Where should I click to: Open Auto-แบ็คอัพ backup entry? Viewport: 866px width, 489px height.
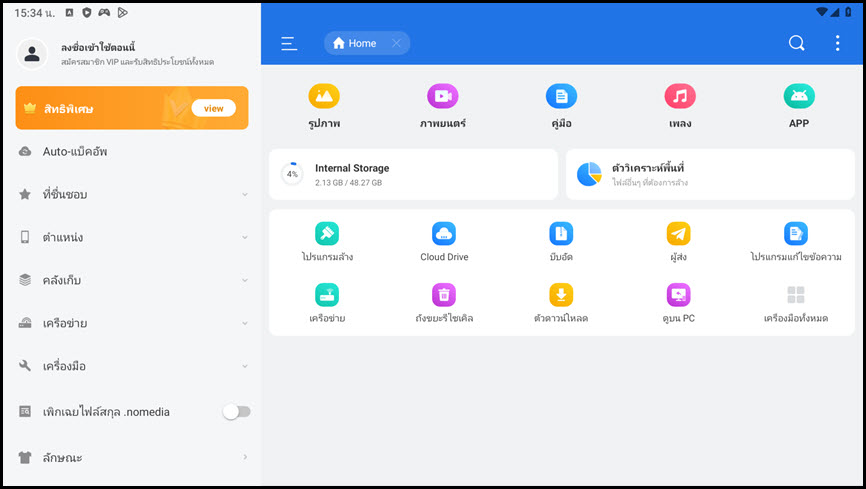pos(131,151)
